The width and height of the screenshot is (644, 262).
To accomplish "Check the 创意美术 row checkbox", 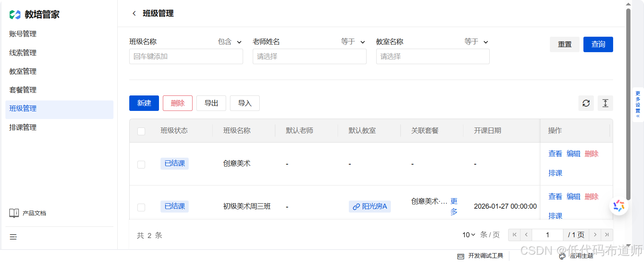I will point(141,164).
